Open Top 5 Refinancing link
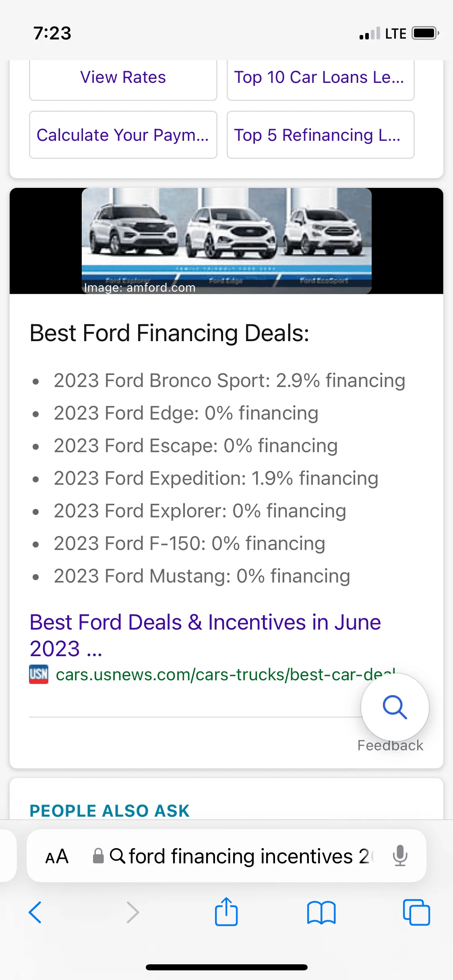This screenshot has width=453, height=980. pyautogui.click(x=320, y=135)
